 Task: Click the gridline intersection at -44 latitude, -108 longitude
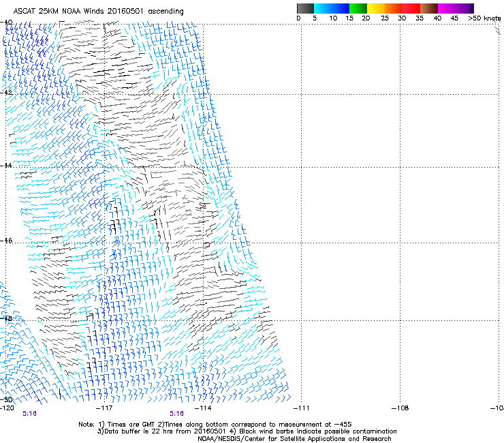point(400,167)
